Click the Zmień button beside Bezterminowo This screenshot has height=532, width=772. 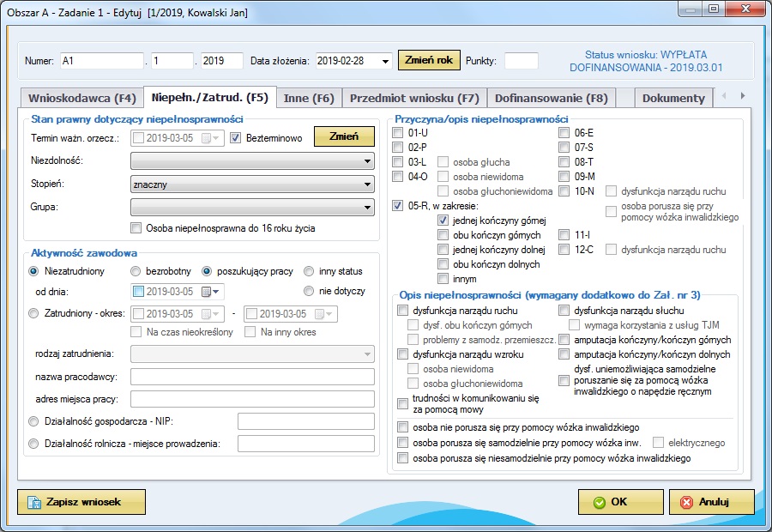pyautogui.click(x=344, y=136)
